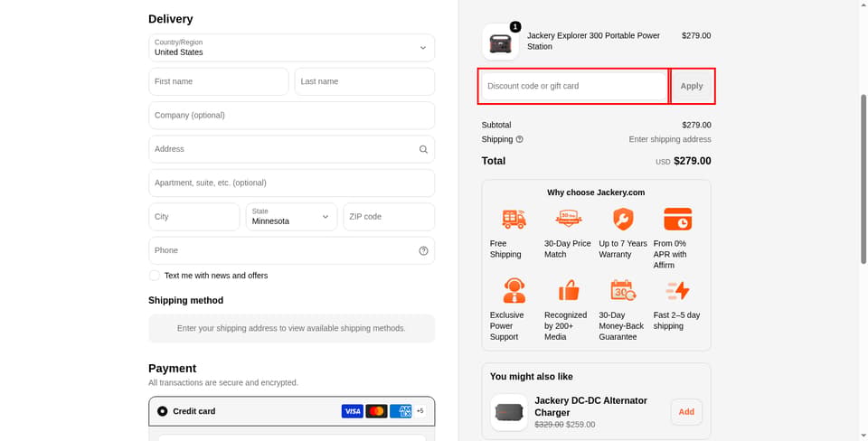Focus the City field
Screen dimensions: 868x441
[194, 217]
